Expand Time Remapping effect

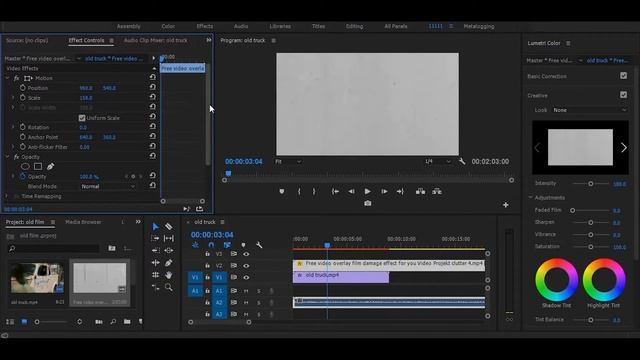[7, 196]
